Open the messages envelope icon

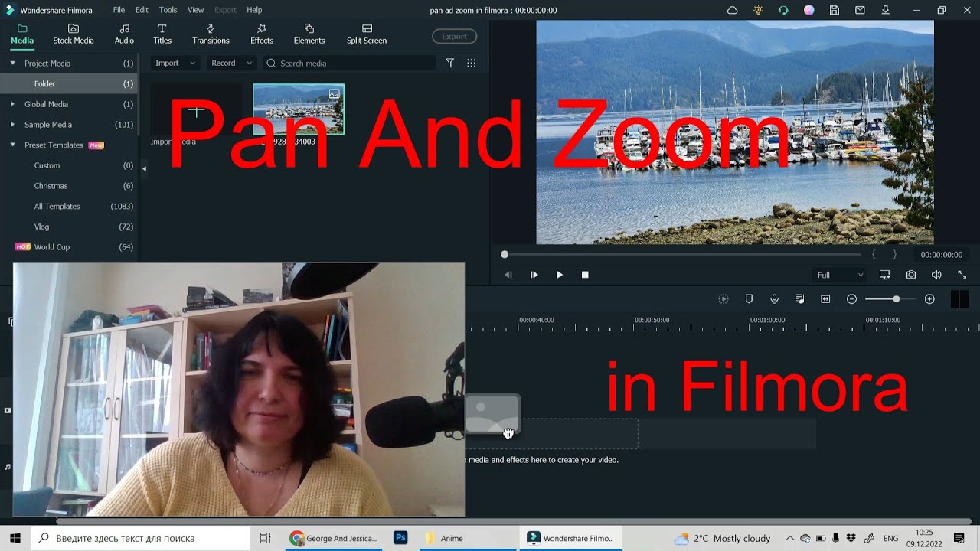click(x=860, y=10)
